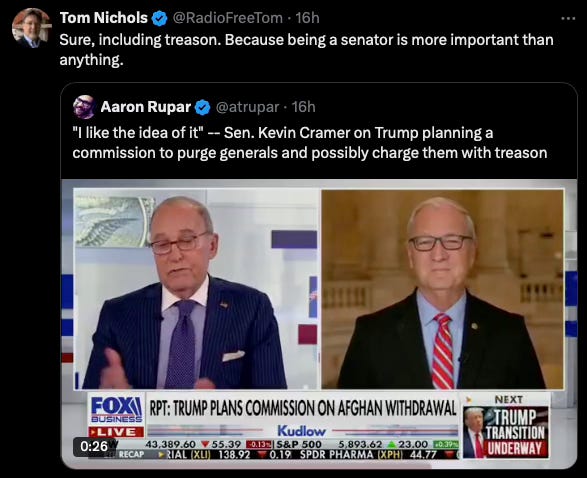The height and width of the screenshot is (478, 587).
Task: Click the Afghan withdrawal headline banner
Action: point(303,408)
